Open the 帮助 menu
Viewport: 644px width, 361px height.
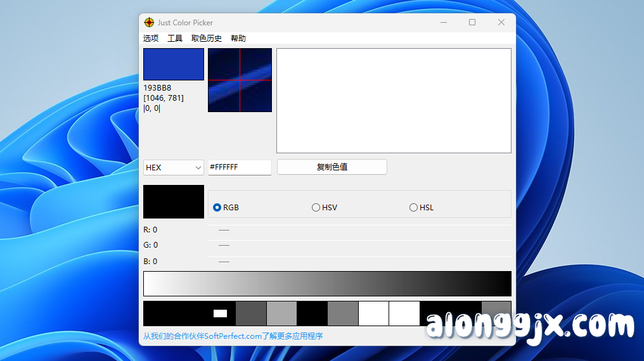tap(238, 38)
